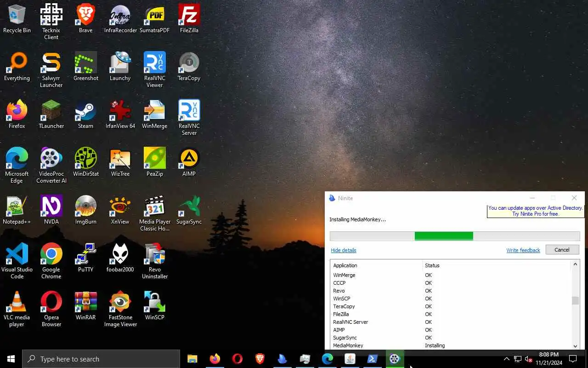This screenshot has width=588, height=368.
Task: Launch IrfanView 64 shortcut
Action: (x=120, y=115)
